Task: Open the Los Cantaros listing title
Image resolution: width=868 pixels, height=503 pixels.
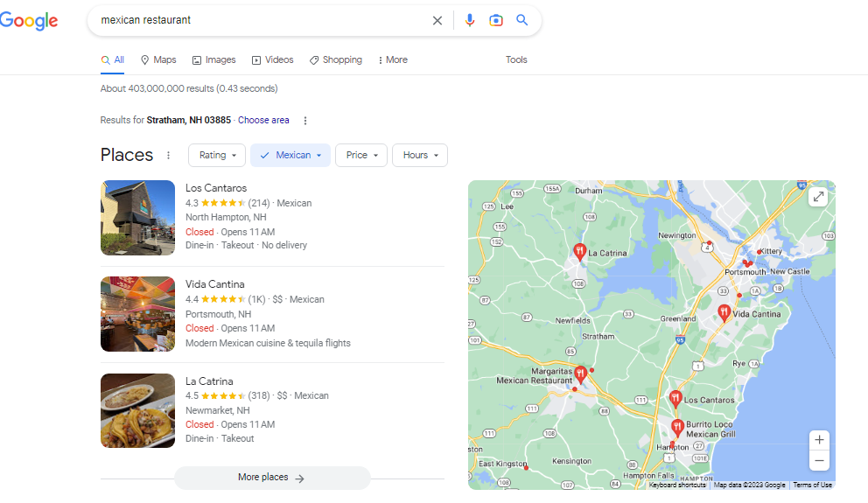Action: tap(216, 188)
